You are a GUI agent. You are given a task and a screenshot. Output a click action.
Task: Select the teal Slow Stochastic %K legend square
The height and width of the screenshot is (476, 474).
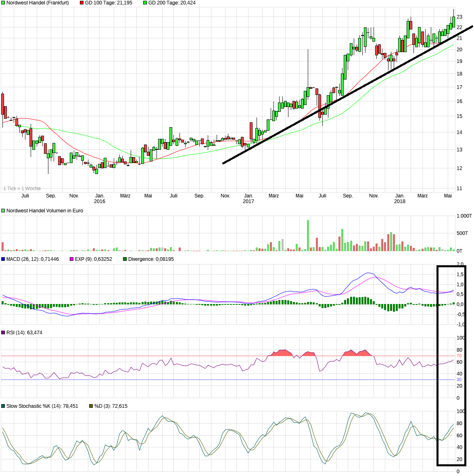[3, 406]
